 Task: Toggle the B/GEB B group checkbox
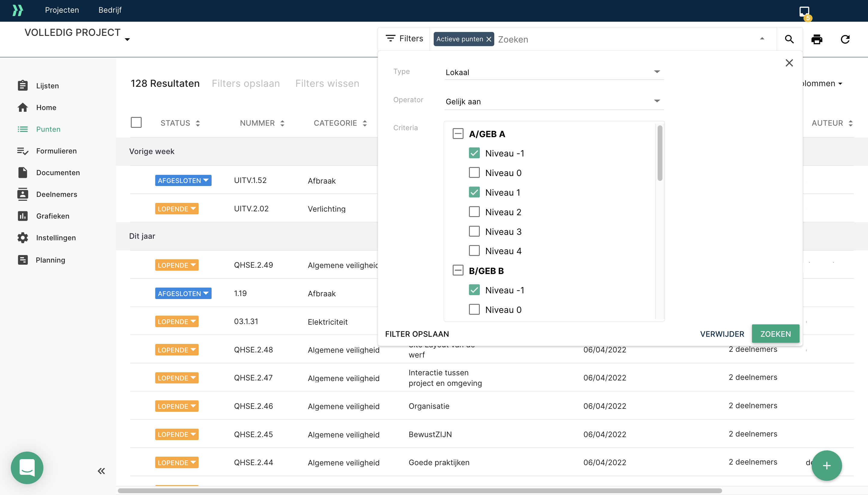tap(458, 270)
